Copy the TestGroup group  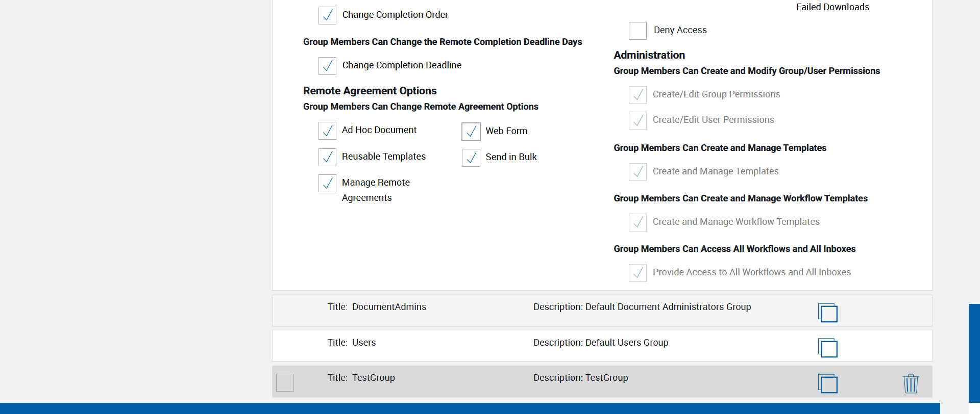click(827, 383)
